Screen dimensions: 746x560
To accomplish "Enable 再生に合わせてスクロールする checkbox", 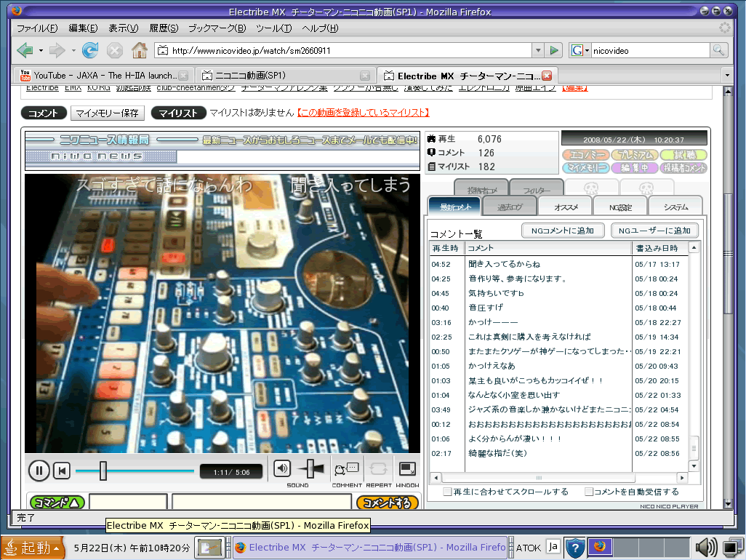I will click(x=447, y=492).
